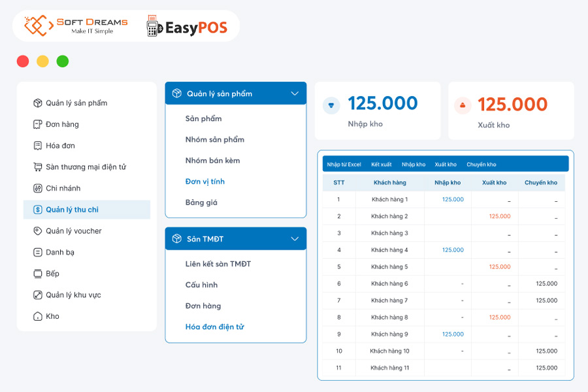Open Hóa đơn using its sidebar icon

pyautogui.click(x=37, y=145)
